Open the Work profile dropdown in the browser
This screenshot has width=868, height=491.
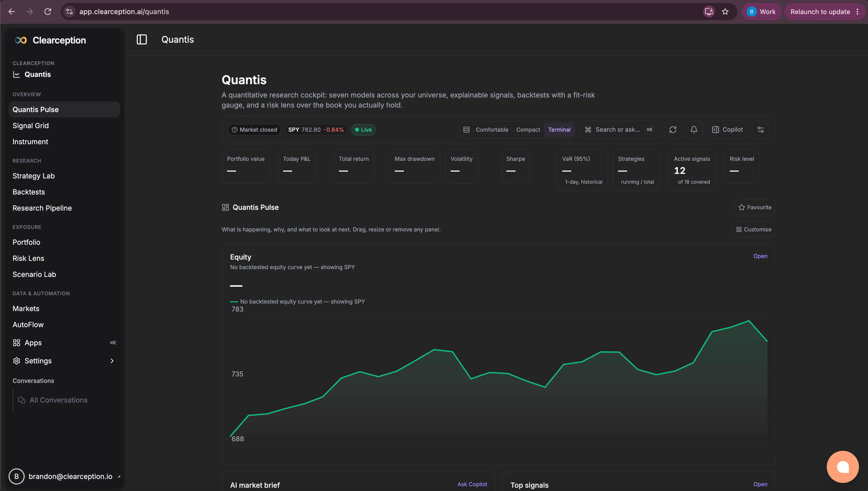(761, 12)
